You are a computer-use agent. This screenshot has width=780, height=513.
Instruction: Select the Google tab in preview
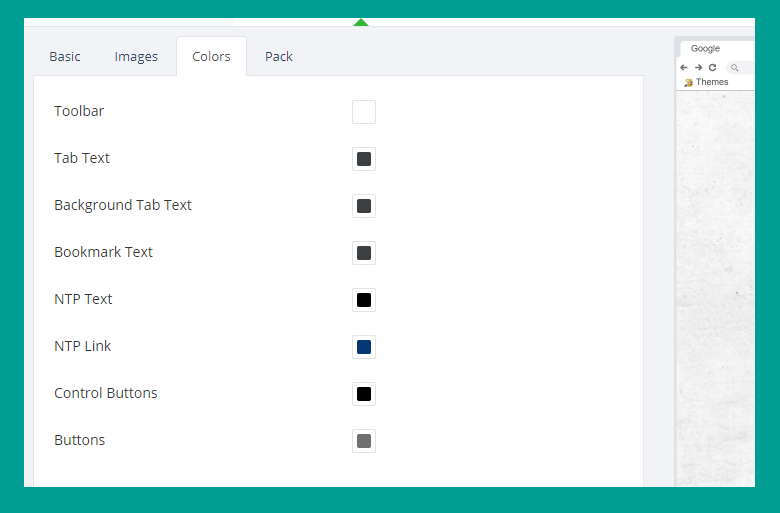click(717, 49)
